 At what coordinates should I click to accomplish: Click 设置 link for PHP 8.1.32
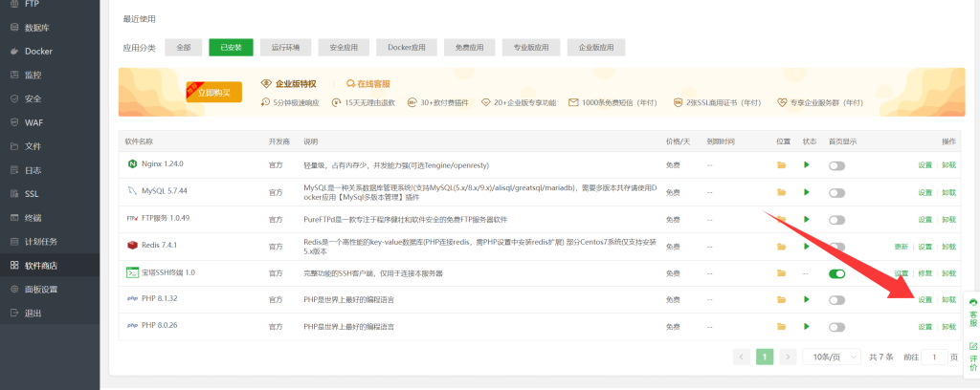click(924, 299)
